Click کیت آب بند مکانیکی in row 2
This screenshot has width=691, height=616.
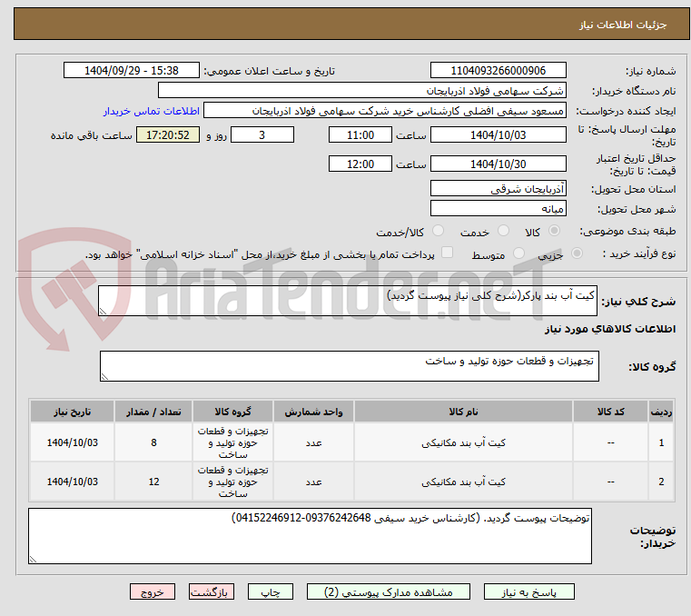[463, 482]
